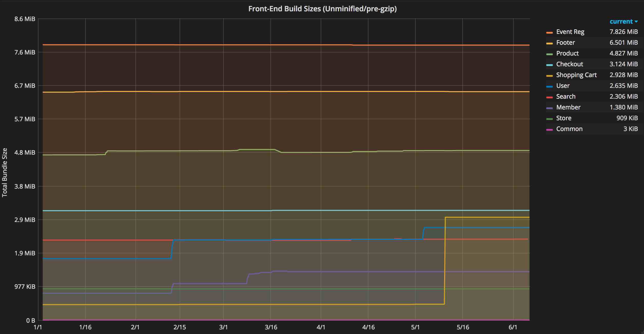
Task: Click the 4.827 MiB Product value
Action: (623, 53)
